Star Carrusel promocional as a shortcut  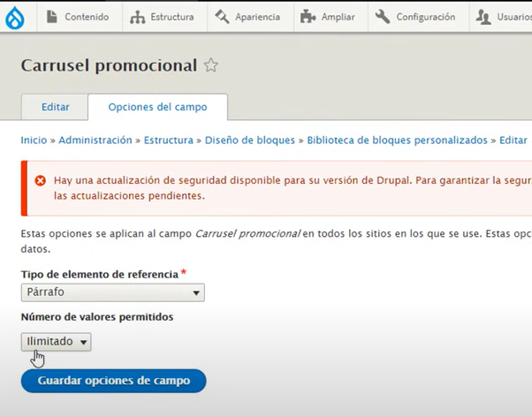(x=211, y=65)
